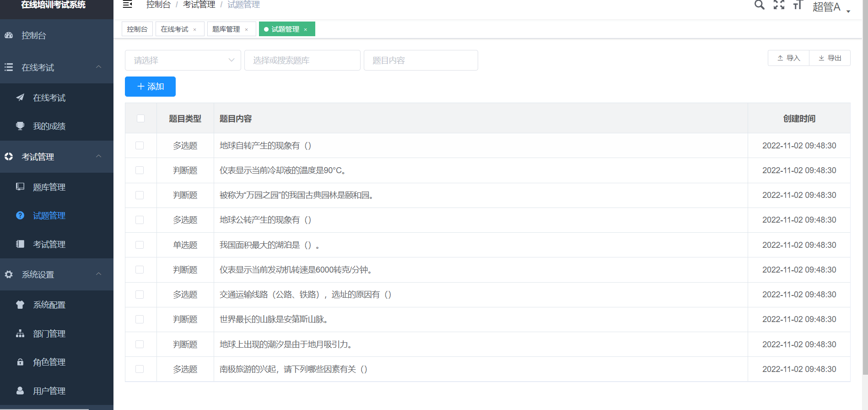
Task: Check the row 地球自转产生的现象有
Action: [140, 145]
